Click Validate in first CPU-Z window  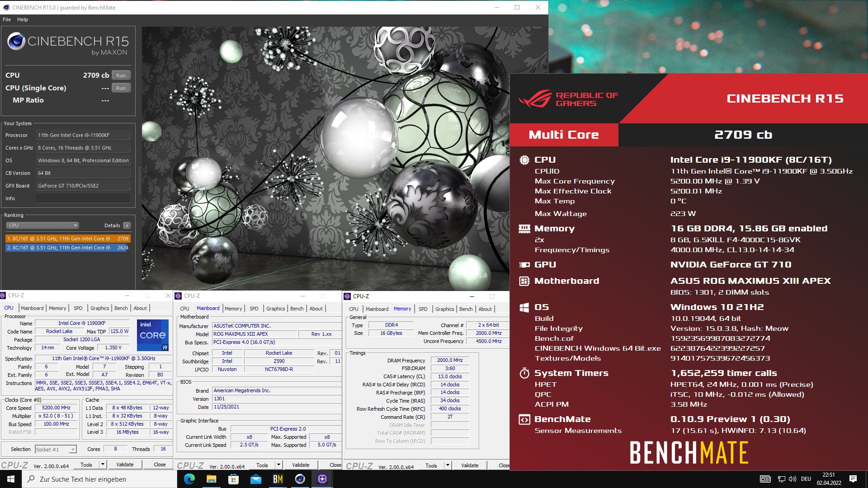(125, 465)
